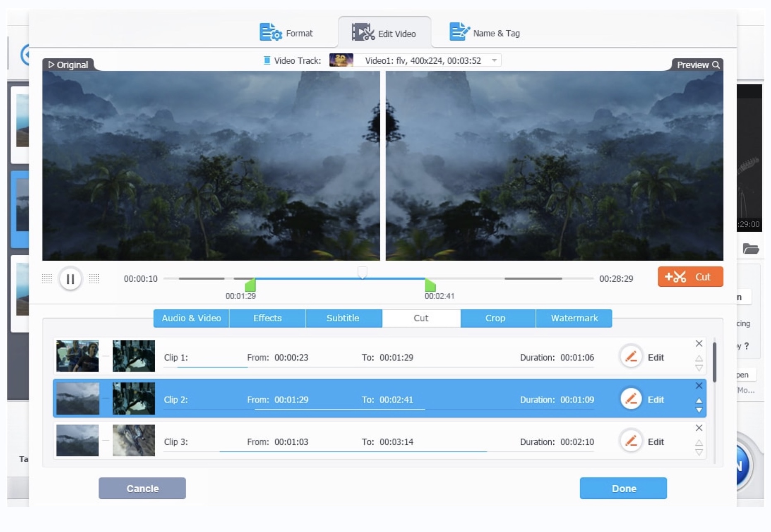The width and height of the screenshot is (771, 532).
Task: Open the Name & Tag tab
Action: [x=485, y=33]
